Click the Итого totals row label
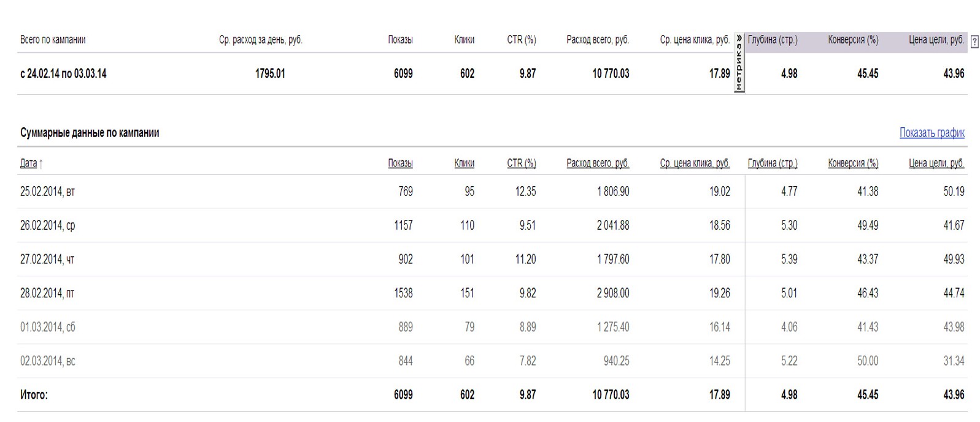Screen dimensions: 980x422 (x=34, y=395)
